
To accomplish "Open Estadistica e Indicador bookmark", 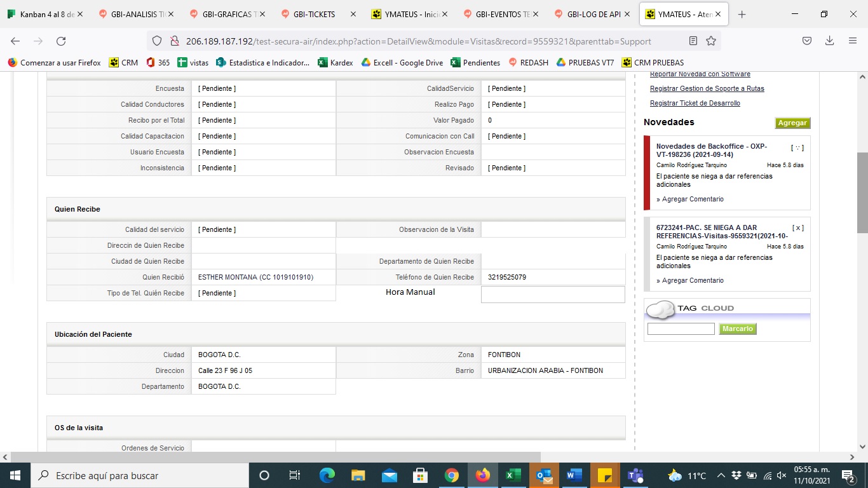I will click(263, 63).
